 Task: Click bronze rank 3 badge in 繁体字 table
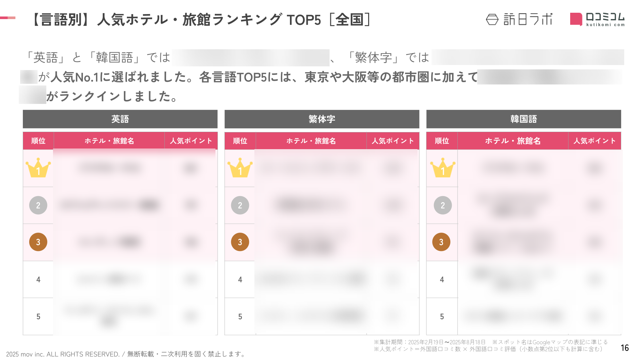240,242
